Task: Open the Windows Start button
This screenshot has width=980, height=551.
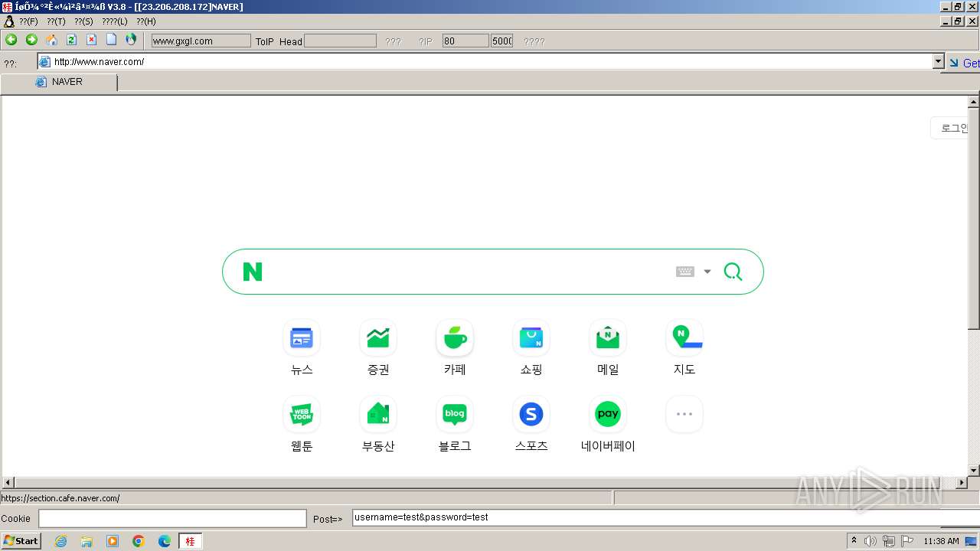Action: pos(21,541)
